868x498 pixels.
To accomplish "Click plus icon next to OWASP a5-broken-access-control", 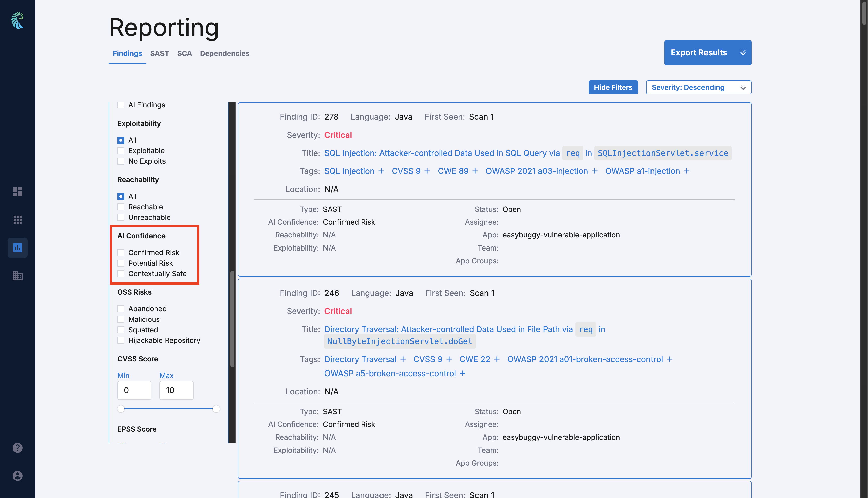I will pyautogui.click(x=463, y=374).
